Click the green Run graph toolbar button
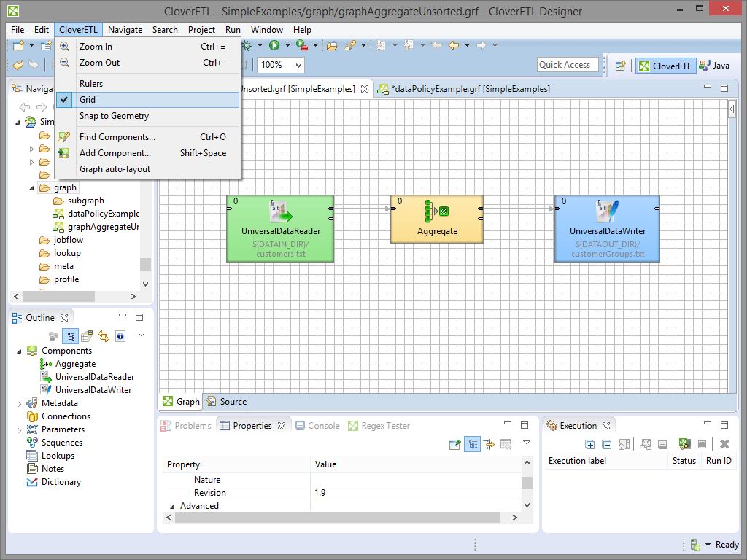This screenshot has width=747, height=560. click(274, 45)
